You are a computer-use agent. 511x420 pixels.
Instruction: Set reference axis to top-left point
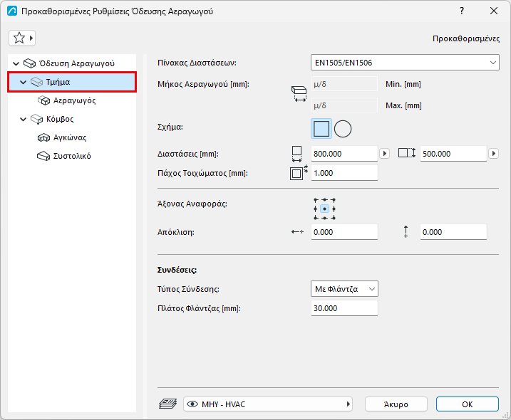(x=316, y=200)
